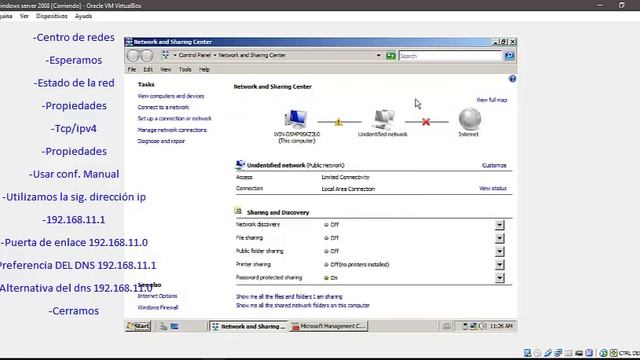Expand the Public folder sharing setting

click(x=500, y=251)
